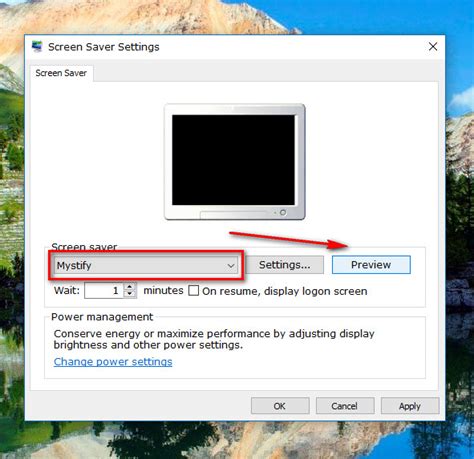
Task: Click the 'Wait:' label
Action: click(67, 290)
